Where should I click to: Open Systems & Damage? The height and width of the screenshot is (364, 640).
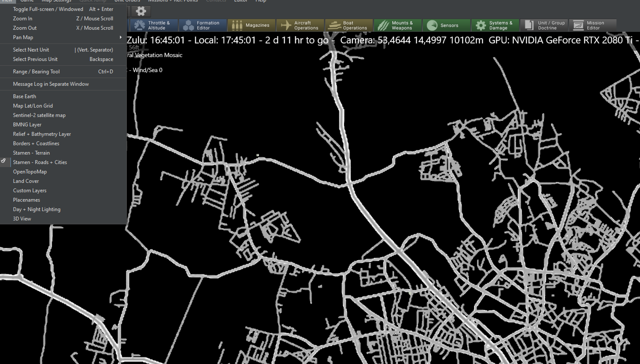click(x=495, y=25)
